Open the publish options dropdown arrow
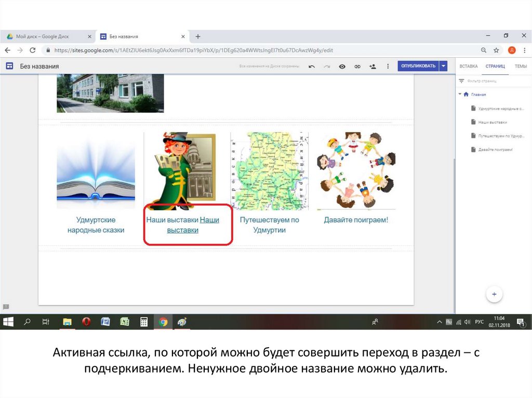Image resolution: width=532 pixels, height=398 pixels. click(x=443, y=66)
